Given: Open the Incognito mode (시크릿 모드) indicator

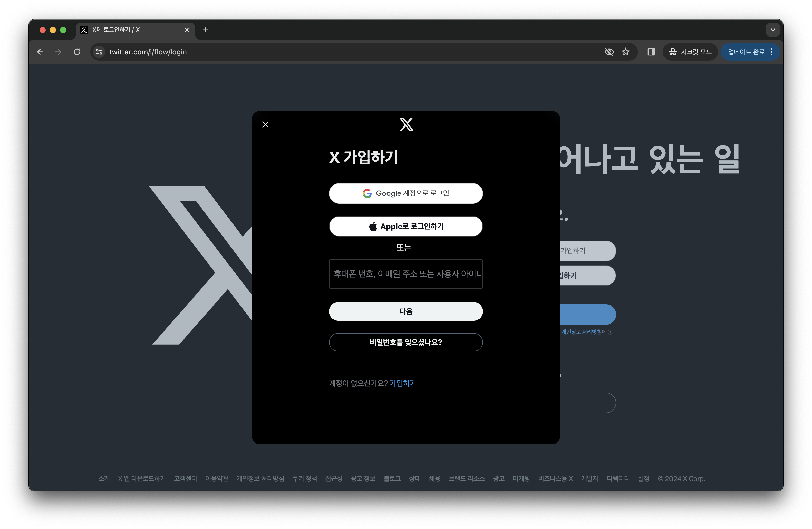Looking at the screenshot, I should tap(690, 52).
